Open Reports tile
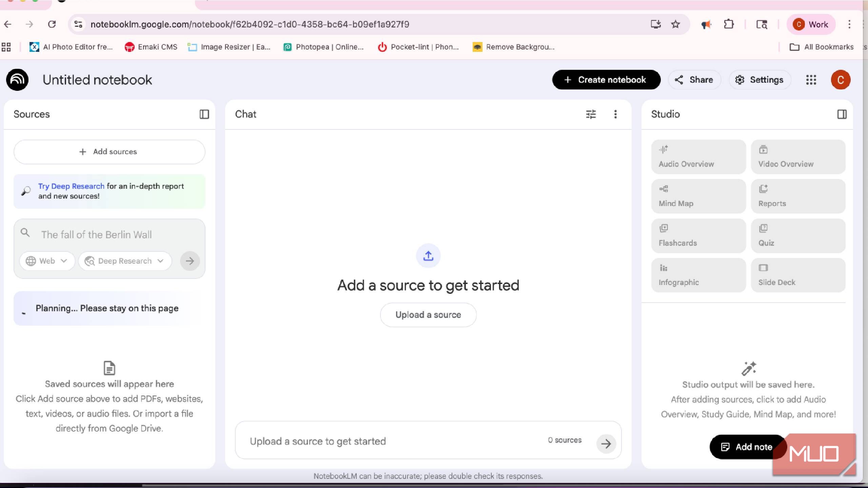Viewport: 868px width, 488px height. click(x=798, y=196)
